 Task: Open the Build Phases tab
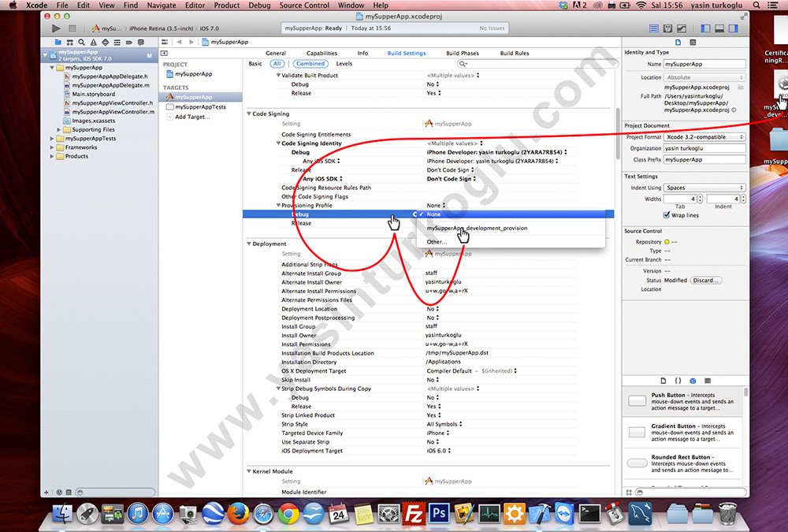coord(463,54)
